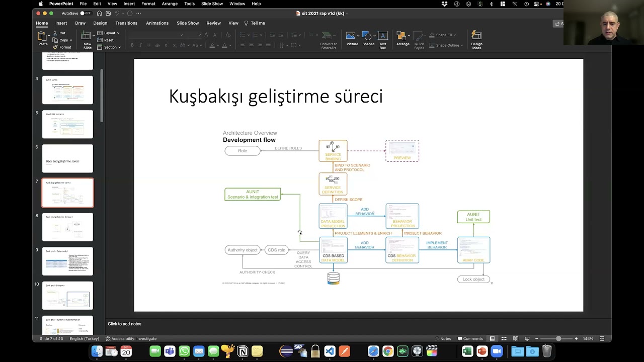Open the Slide Show ribbon tab
The width and height of the screenshot is (644, 362).
coord(188,23)
